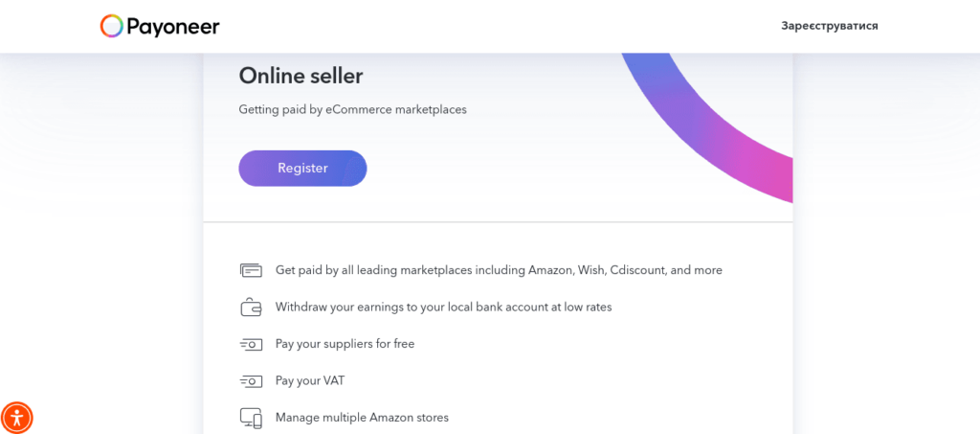980x434 pixels.
Task: Click Withdraw your earnings to local bank text
Action: 444,307
